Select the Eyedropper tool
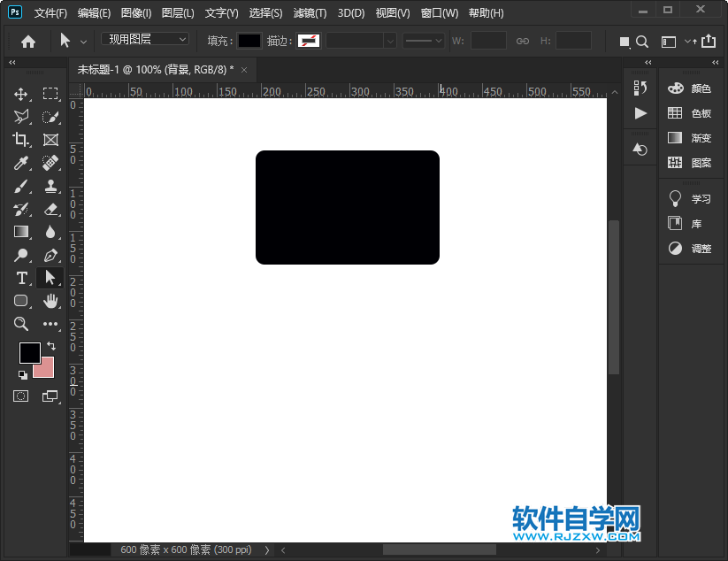 (21, 162)
